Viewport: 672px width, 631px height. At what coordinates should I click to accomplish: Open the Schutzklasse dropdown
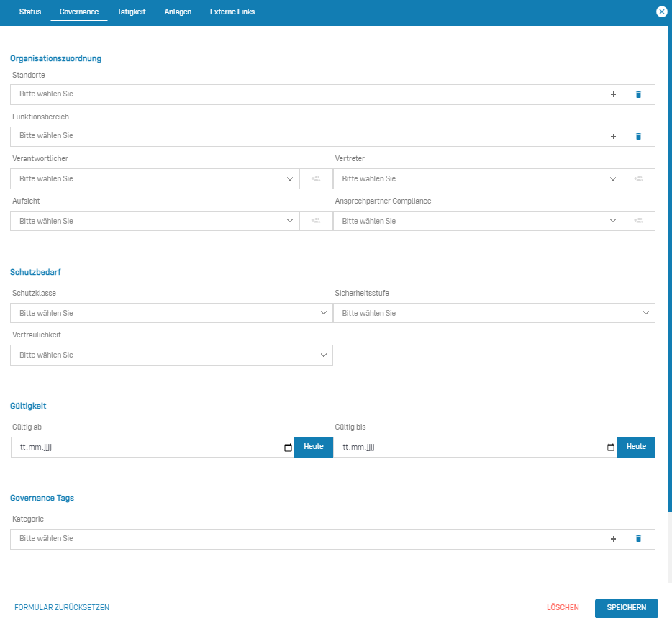point(171,313)
